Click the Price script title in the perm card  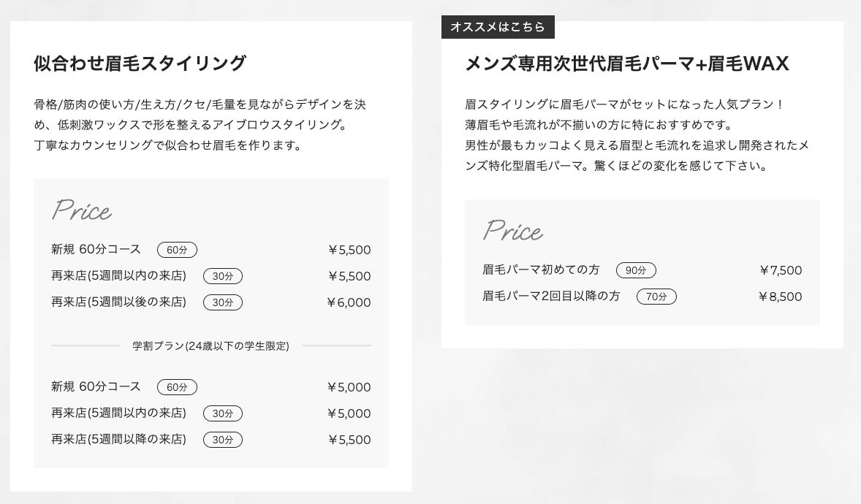(512, 232)
